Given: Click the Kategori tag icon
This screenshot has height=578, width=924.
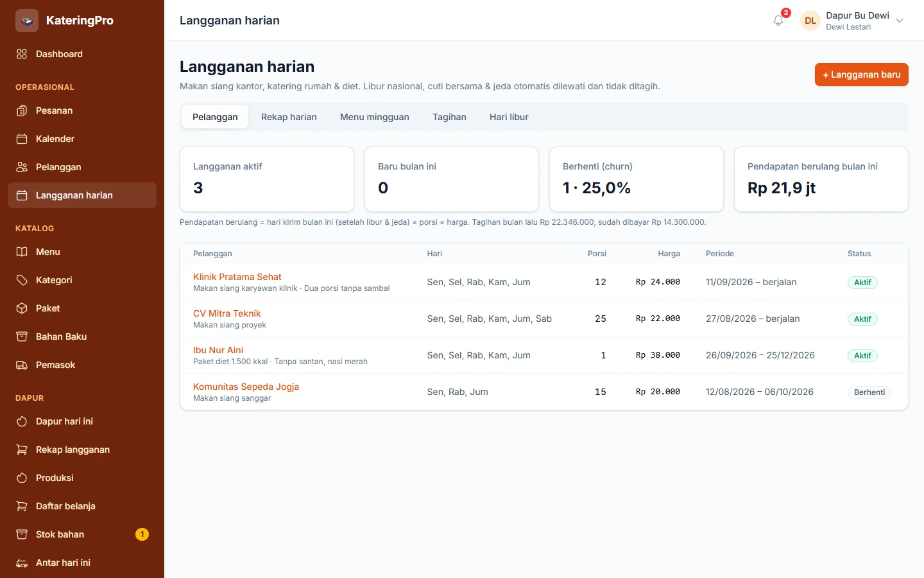Looking at the screenshot, I should (22, 280).
